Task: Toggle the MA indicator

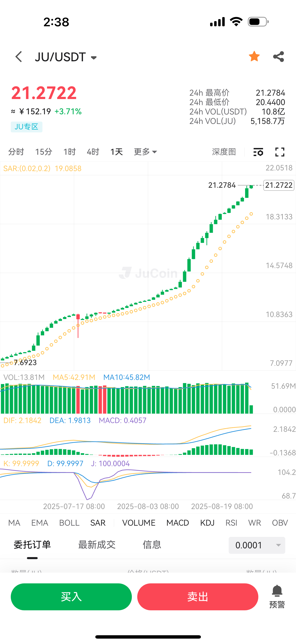Action: coord(14,523)
